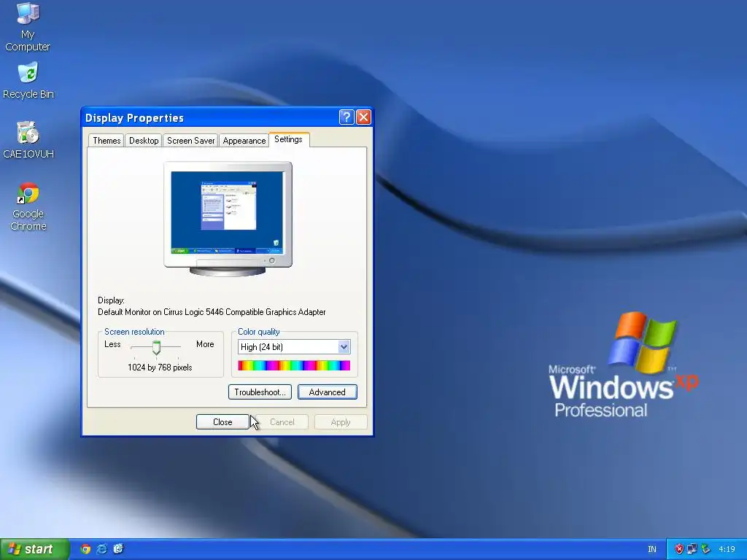
Task: Click the 4:19 taskbar clock
Action: coord(727,549)
